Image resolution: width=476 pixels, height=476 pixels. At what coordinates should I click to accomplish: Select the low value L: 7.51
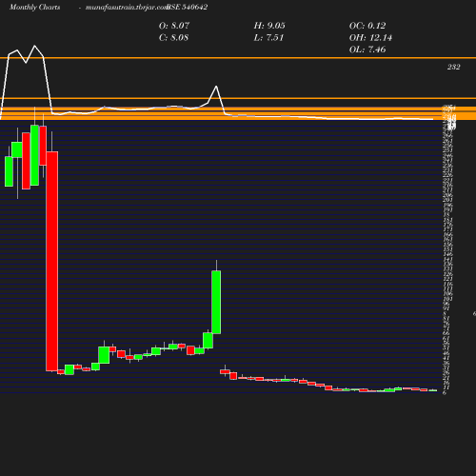pos(268,38)
